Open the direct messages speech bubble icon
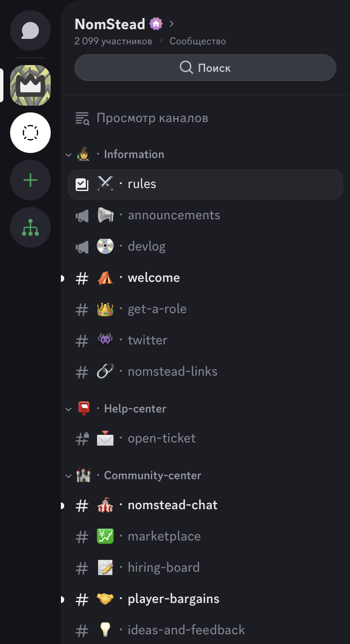Viewport: 350px width, 644px height. pos(30,30)
